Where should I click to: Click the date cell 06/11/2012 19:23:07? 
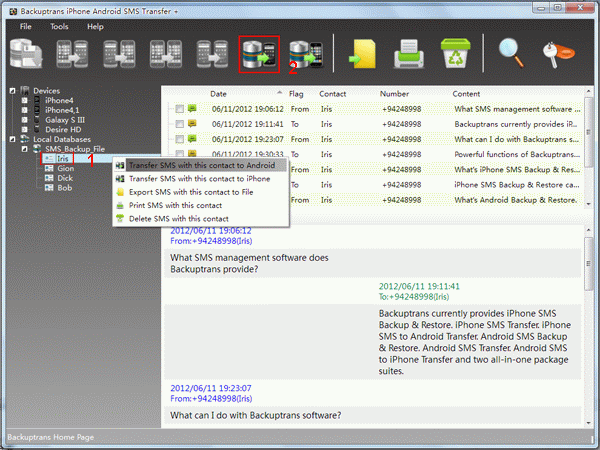click(x=248, y=139)
